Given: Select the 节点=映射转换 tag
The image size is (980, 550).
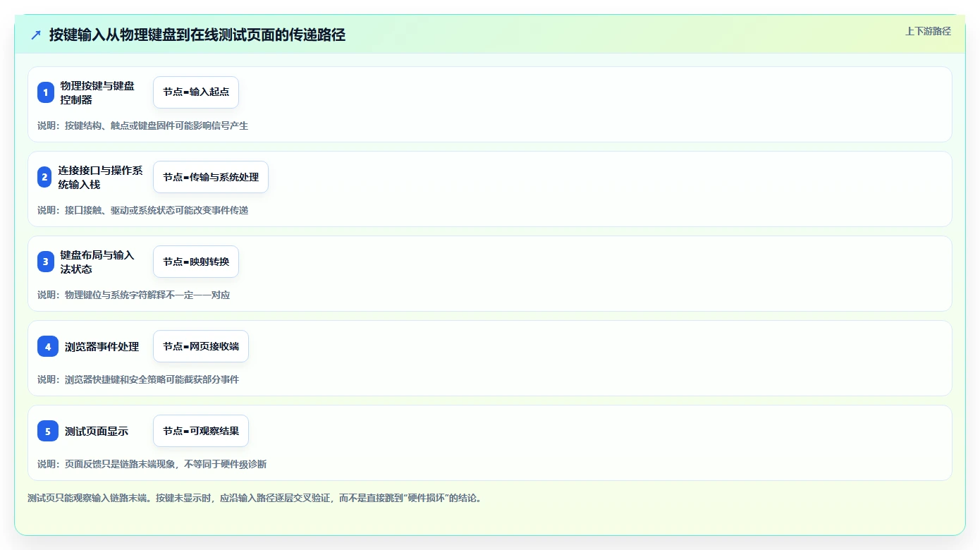Looking at the screenshot, I should point(196,262).
